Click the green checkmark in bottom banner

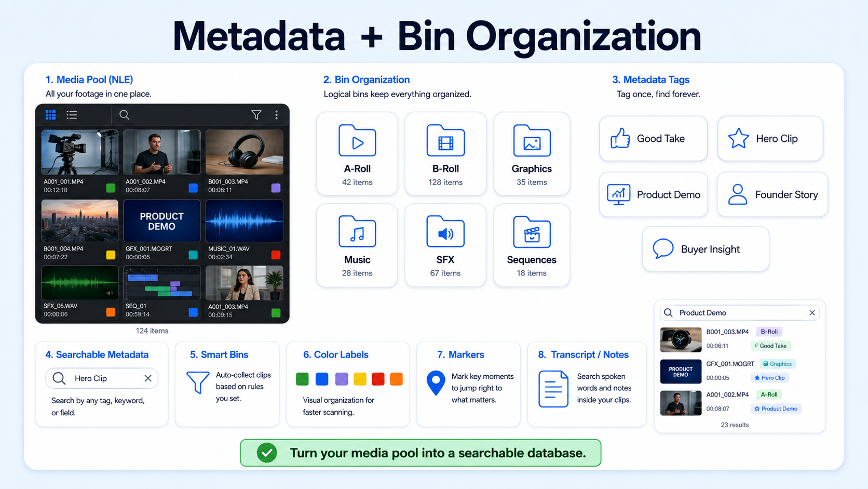[267, 453]
